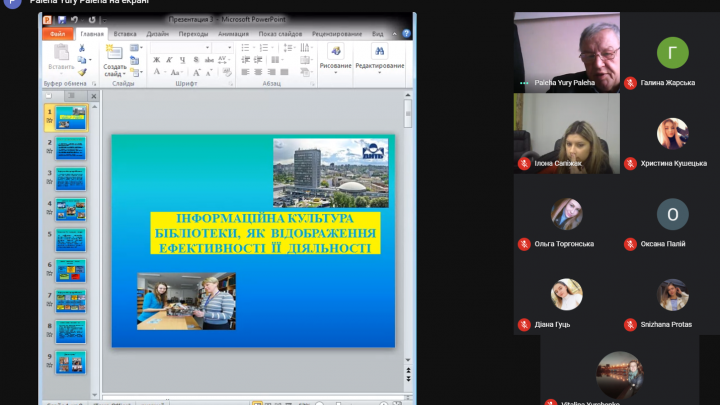Screen dimensions: 720x405
Task: Click the Reset slide icon
Action: click(135, 60)
